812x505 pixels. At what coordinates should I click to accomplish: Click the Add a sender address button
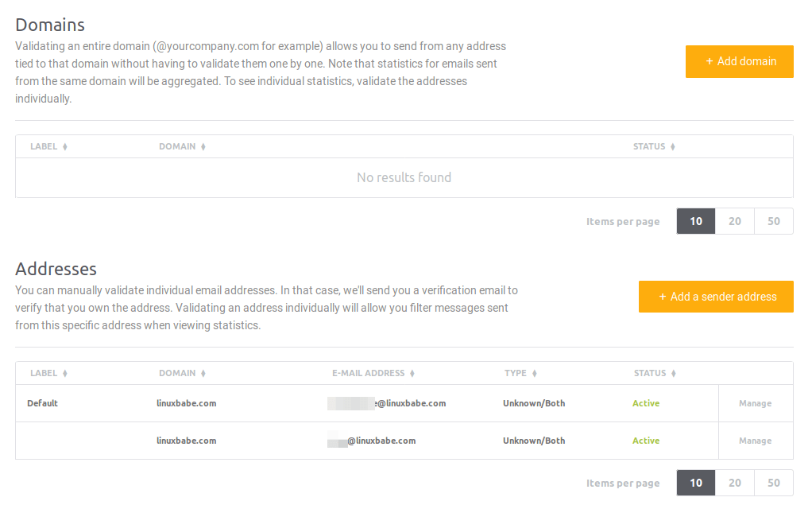point(716,297)
